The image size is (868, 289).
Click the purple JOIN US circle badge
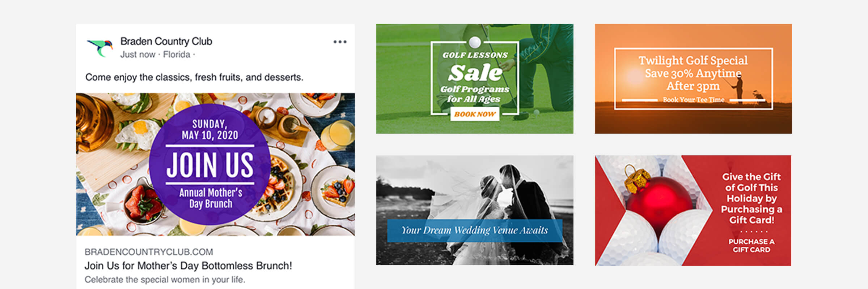click(209, 164)
